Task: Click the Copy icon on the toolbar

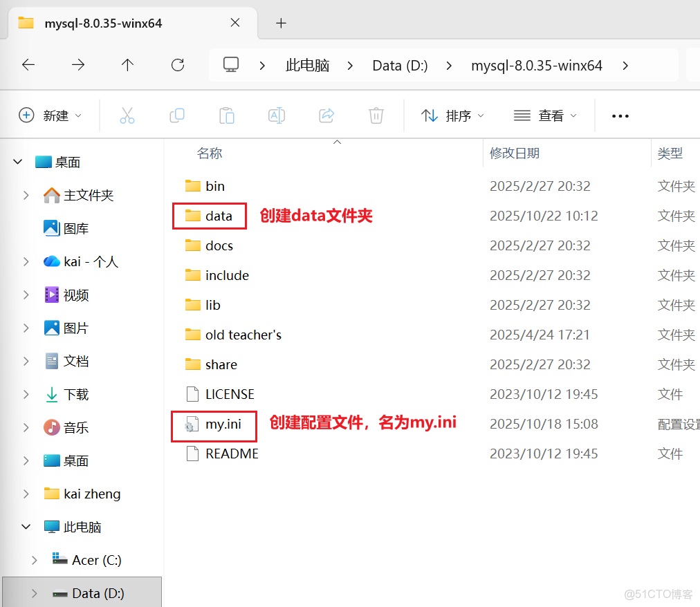Action: tap(176, 115)
